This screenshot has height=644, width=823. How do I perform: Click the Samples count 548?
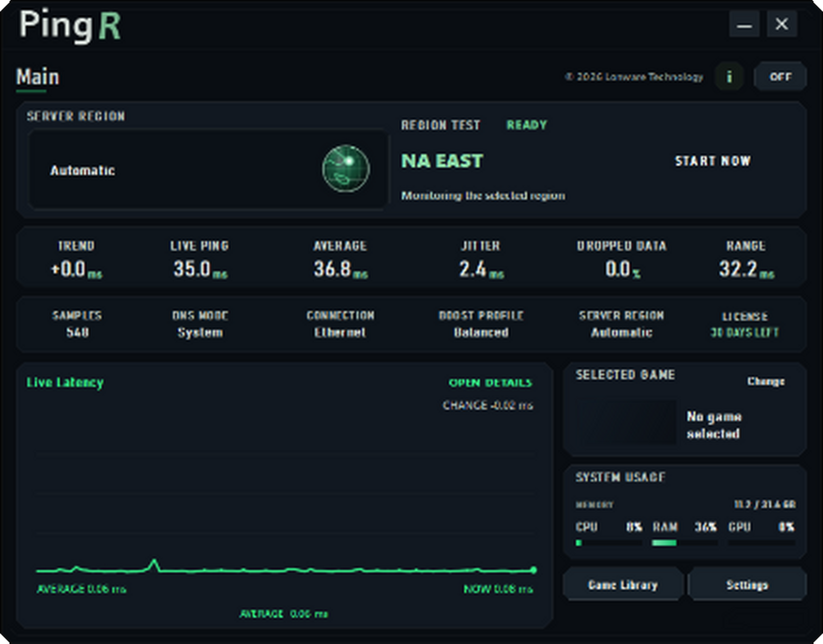point(77,332)
